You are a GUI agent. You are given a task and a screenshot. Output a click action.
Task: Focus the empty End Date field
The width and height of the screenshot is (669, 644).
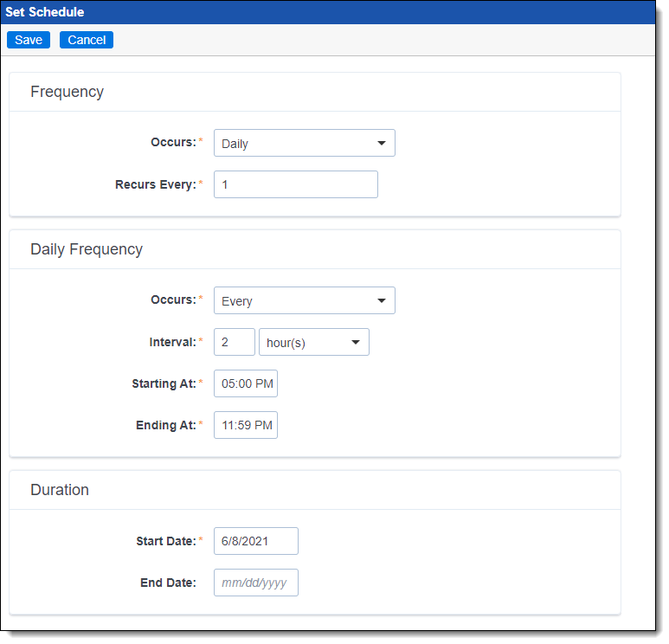tap(255, 583)
